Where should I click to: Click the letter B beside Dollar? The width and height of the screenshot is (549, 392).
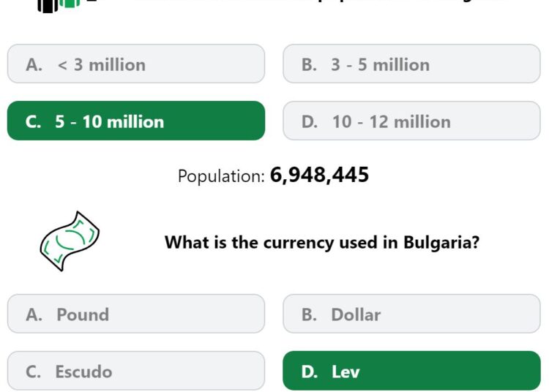pyautogui.click(x=309, y=314)
